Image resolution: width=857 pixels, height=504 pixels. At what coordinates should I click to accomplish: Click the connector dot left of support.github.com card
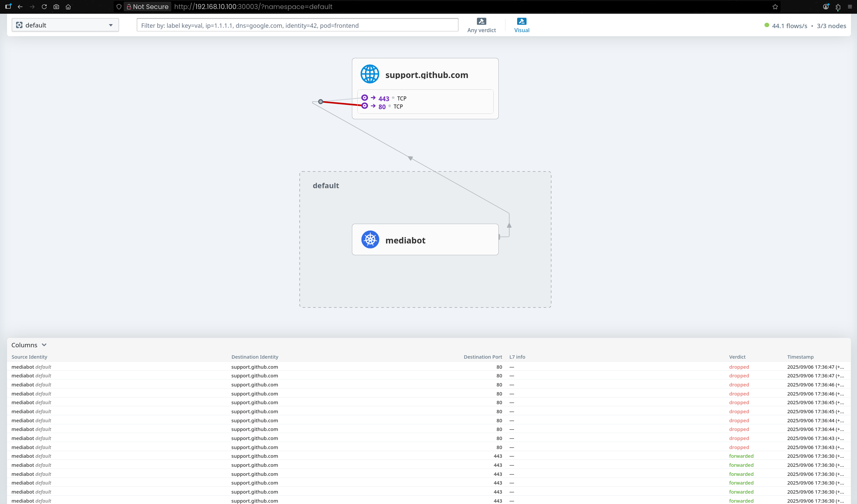[x=320, y=101]
